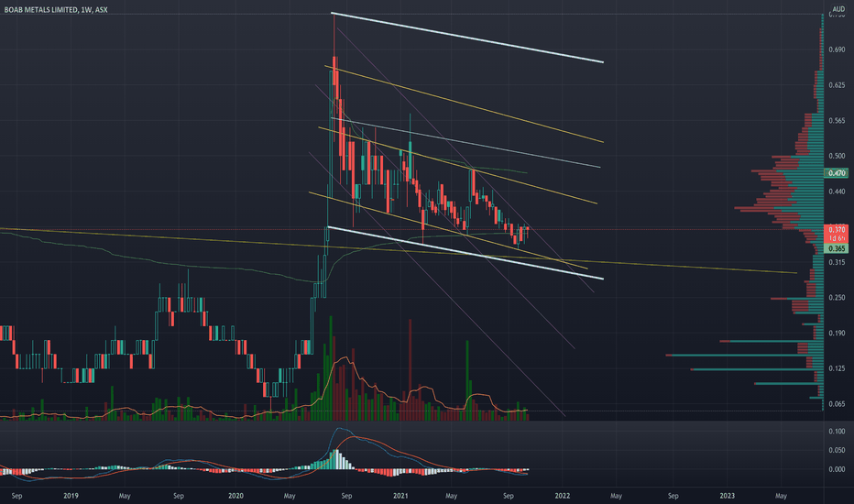Click the May label right after 2022
Screen dimensions: 854x504
pyautogui.click(x=616, y=496)
